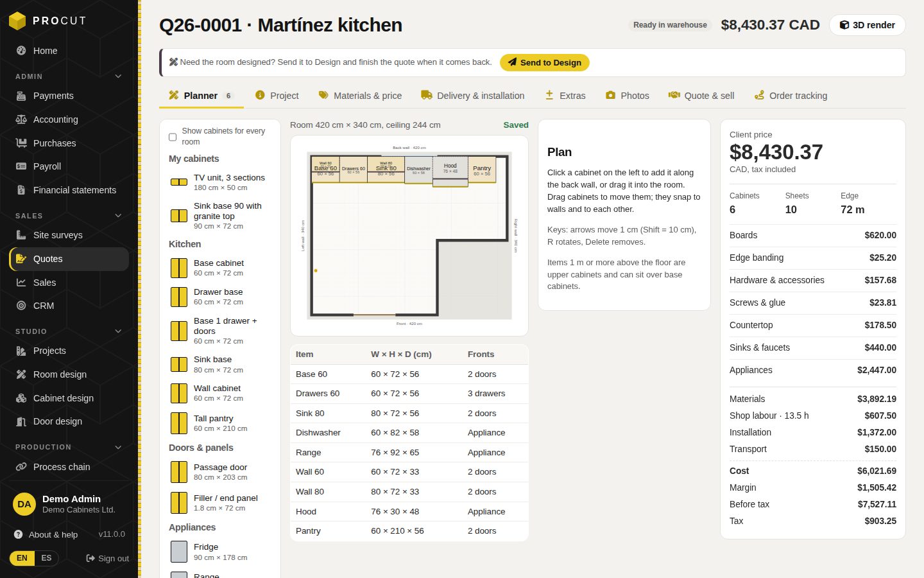Image resolution: width=924 pixels, height=578 pixels.
Task: Collapse the PRODUCTION sidebar section
Action: 118,447
